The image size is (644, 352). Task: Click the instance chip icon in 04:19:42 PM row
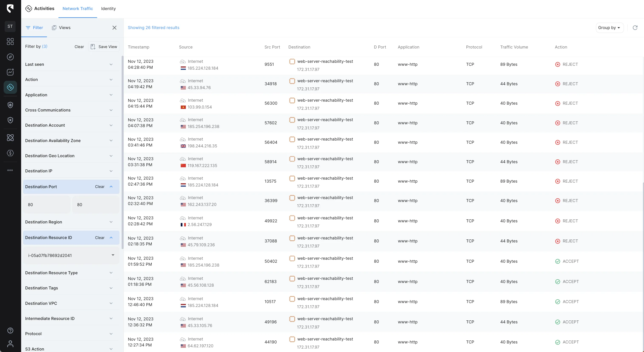coord(292,81)
